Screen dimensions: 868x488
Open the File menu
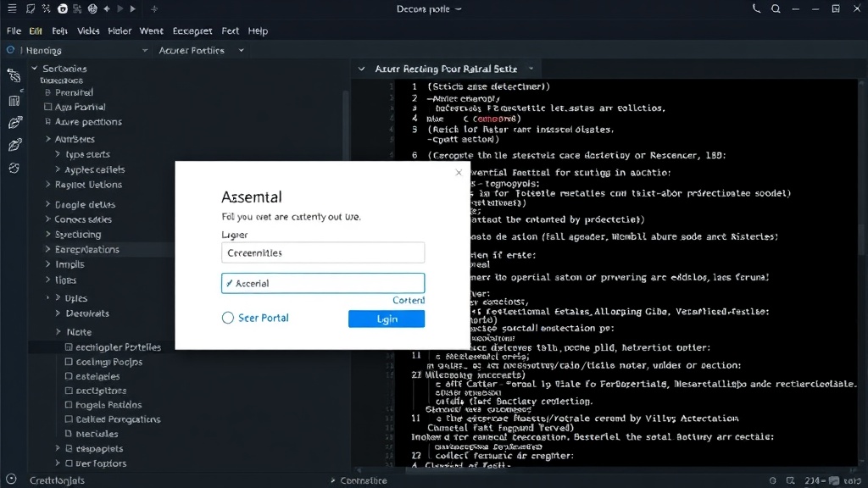[x=14, y=31]
